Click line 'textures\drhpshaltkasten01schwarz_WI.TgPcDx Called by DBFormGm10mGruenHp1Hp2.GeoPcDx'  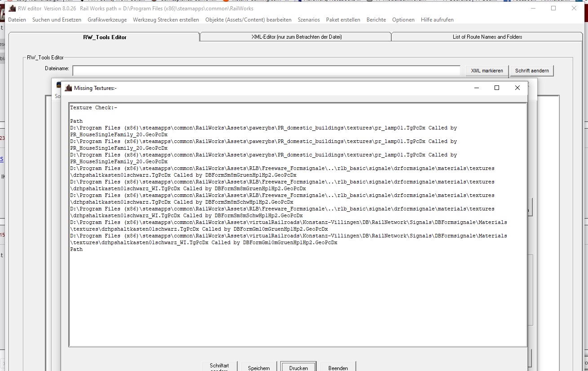(203, 243)
